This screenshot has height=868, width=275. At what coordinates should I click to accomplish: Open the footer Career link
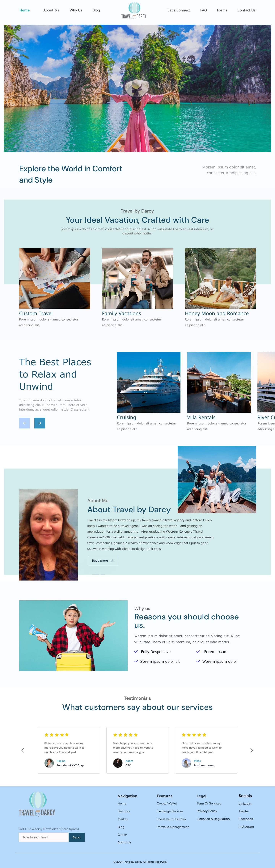(122, 835)
